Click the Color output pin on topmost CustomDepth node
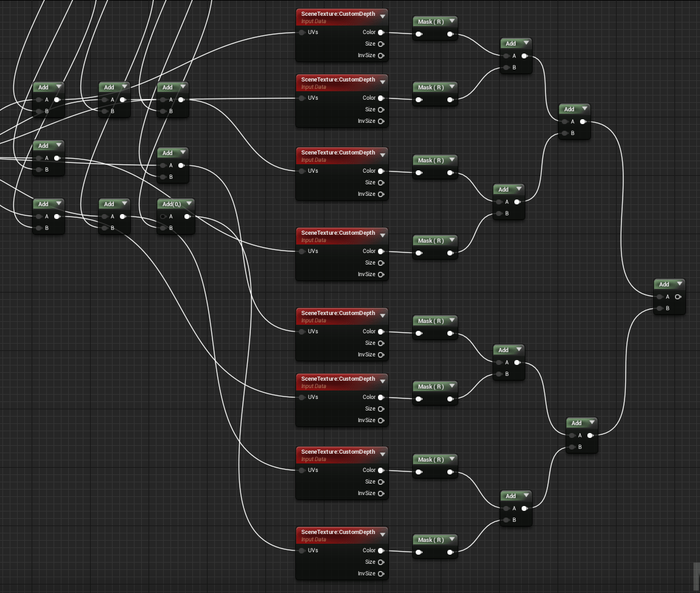 click(x=381, y=32)
